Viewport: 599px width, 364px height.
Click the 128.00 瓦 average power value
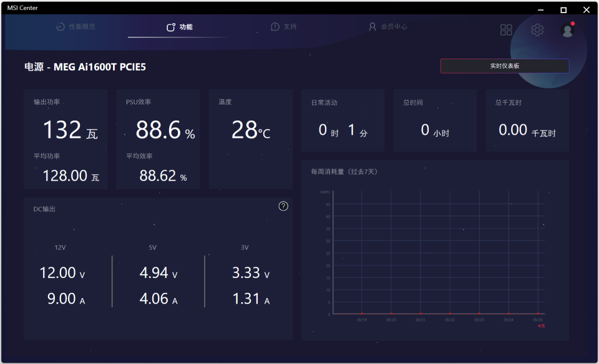71,176
